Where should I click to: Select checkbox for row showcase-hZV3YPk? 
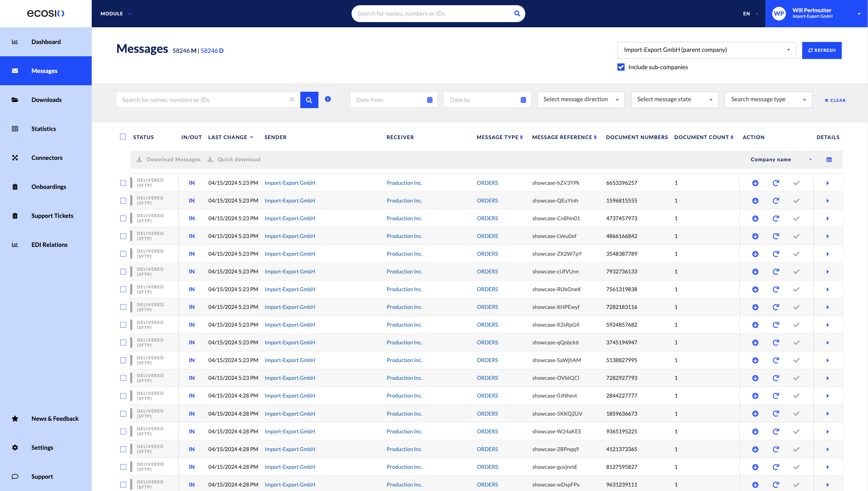coord(123,183)
